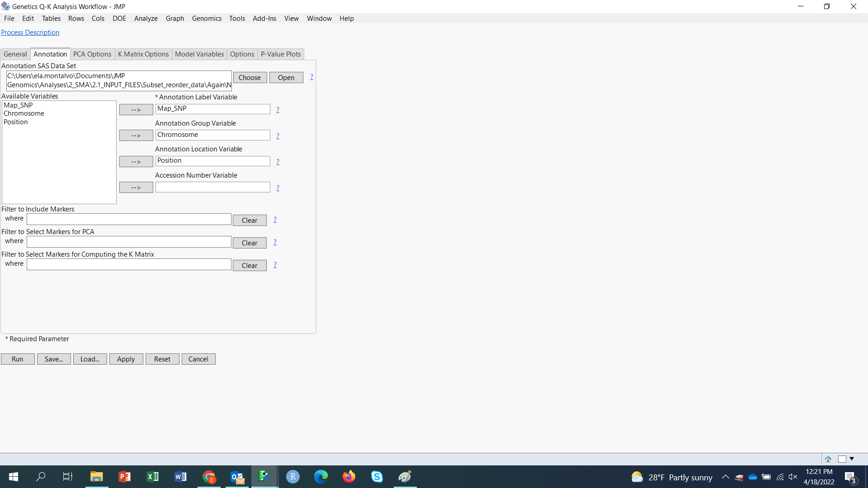Image resolution: width=868 pixels, height=488 pixels.
Task: Open the R application on the taskbar
Action: pyautogui.click(x=293, y=477)
